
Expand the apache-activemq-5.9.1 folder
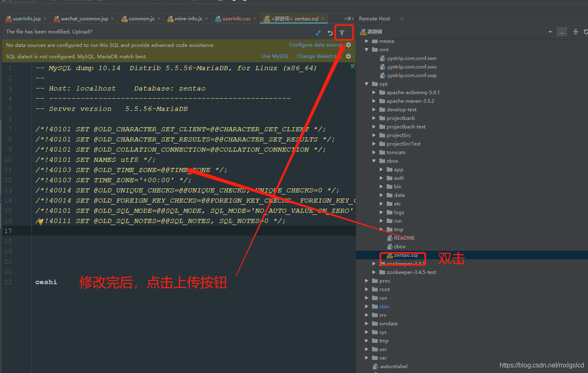[x=374, y=93]
